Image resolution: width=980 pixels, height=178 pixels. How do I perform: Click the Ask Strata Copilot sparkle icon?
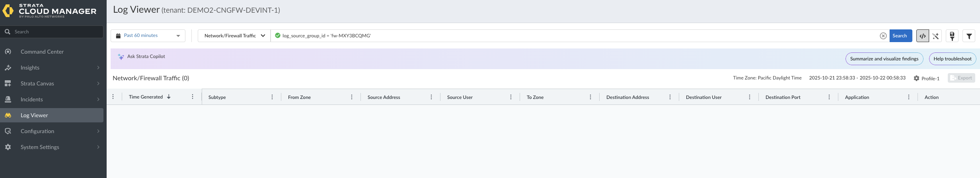121,57
